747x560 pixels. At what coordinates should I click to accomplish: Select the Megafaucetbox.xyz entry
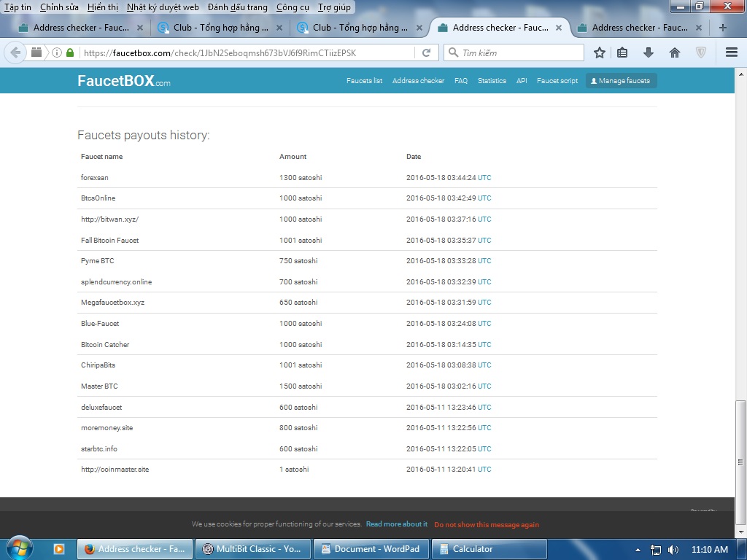112,303
